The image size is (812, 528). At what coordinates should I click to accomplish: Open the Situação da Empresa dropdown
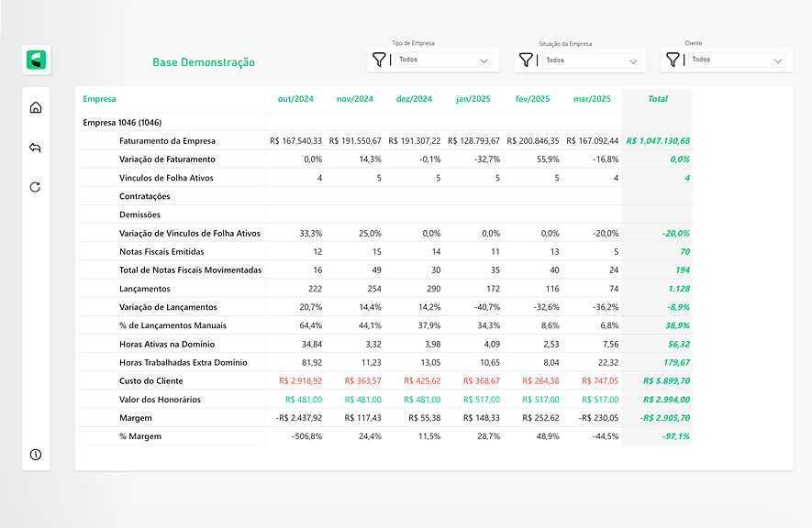(633, 61)
